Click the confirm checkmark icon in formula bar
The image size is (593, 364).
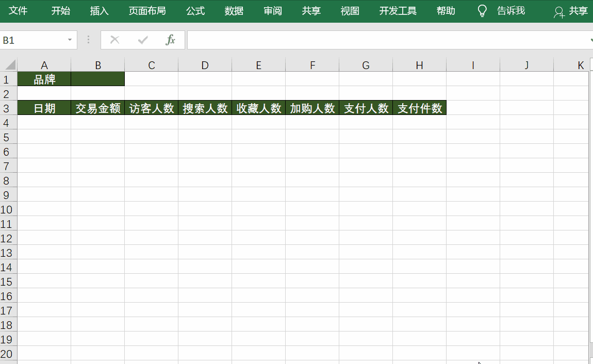(x=143, y=40)
